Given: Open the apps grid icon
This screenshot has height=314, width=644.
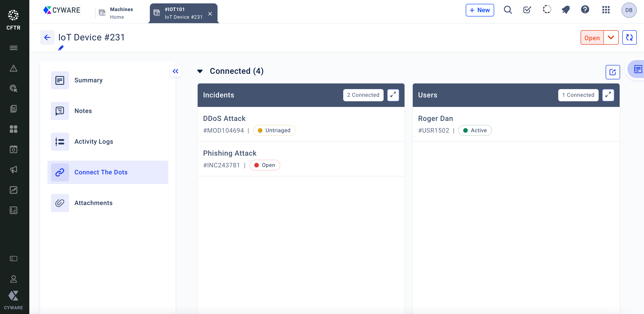Looking at the screenshot, I should 606,10.
